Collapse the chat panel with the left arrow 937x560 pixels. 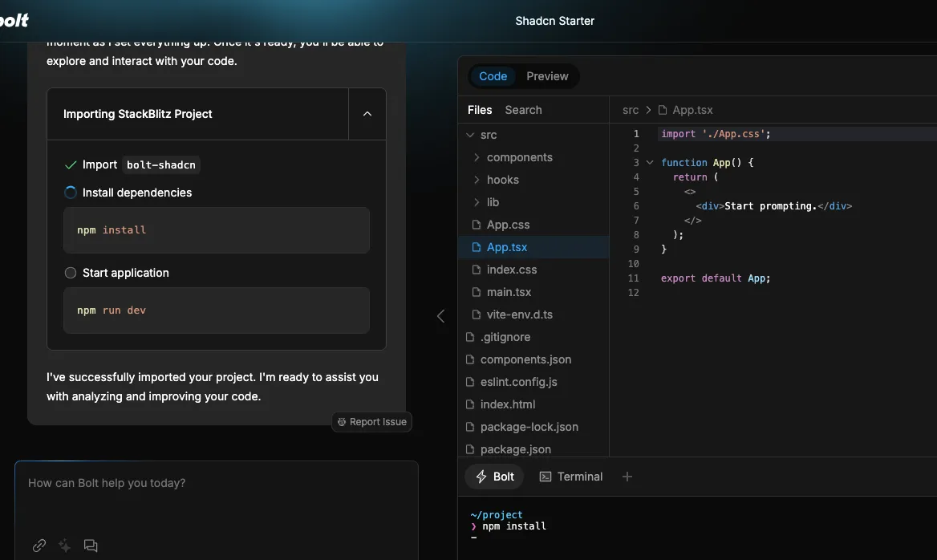point(441,315)
